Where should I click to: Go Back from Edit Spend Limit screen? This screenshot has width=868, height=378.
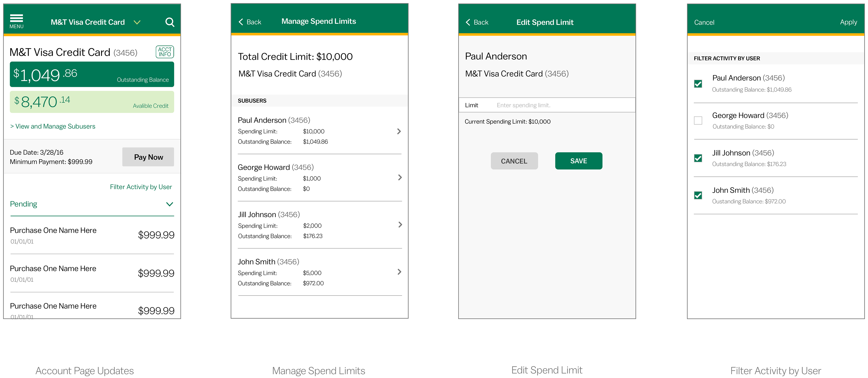(477, 22)
